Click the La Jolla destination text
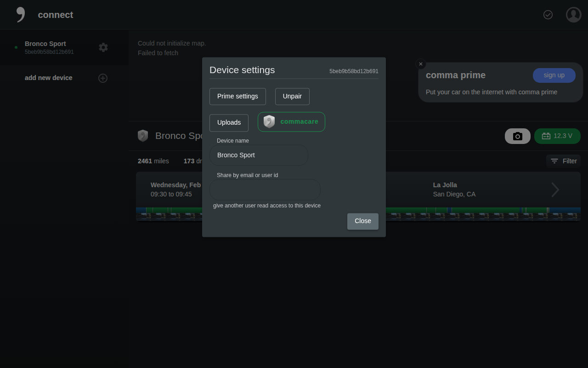 pos(445,185)
